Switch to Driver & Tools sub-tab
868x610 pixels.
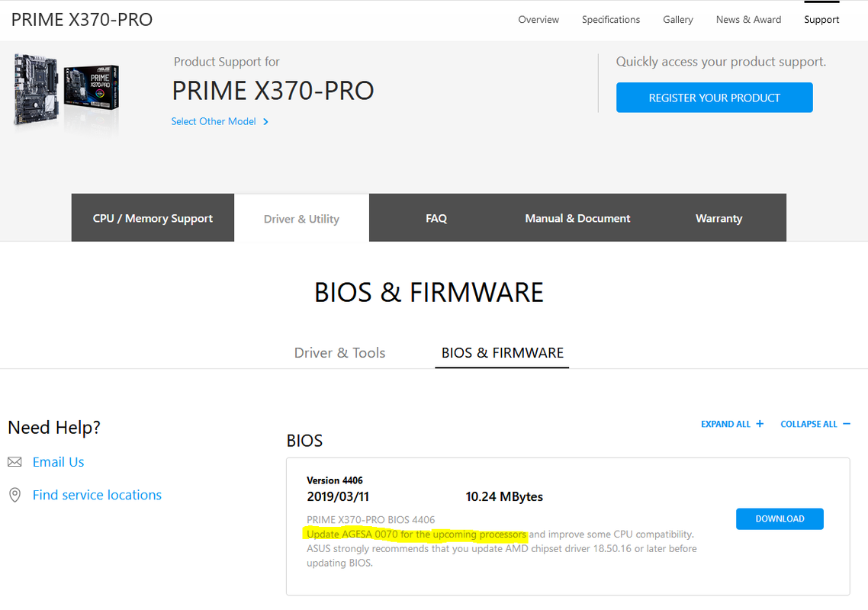click(x=339, y=352)
